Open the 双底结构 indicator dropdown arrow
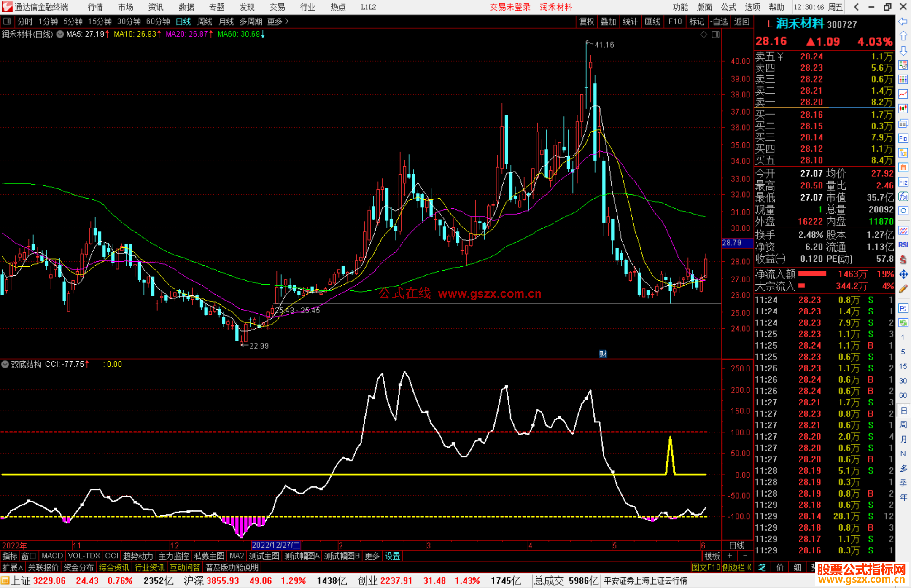The image size is (911, 588). 5,364
